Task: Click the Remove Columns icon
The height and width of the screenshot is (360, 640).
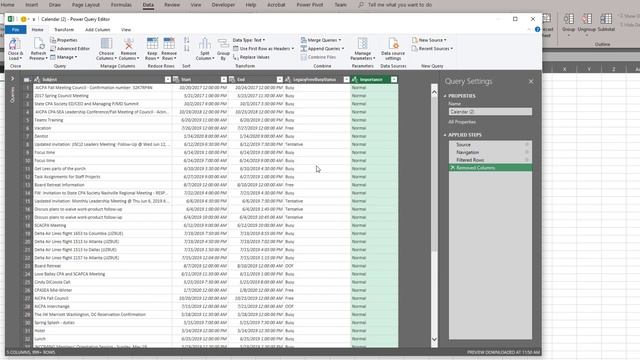Action: pyautogui.click(x=128, y=44)
